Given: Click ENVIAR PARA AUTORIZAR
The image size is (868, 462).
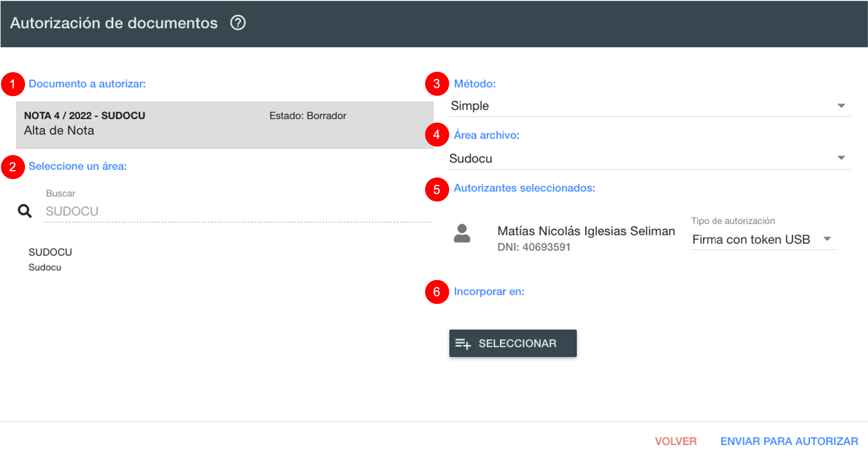Looking at the screenshot, I should pyautogui.click(x=789, y=441).
